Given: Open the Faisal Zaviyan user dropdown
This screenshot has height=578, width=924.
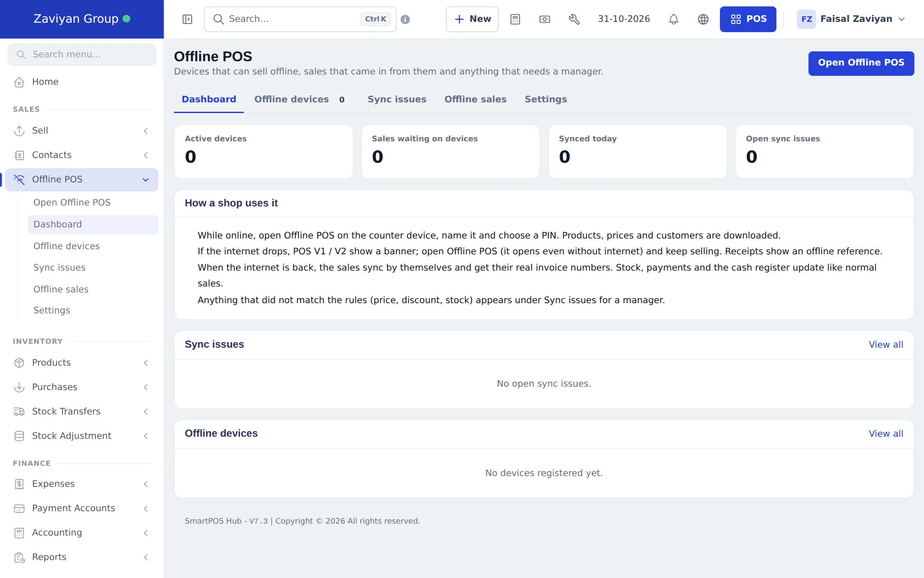Looking at the screenshot, I should click(x=851, y=19).
